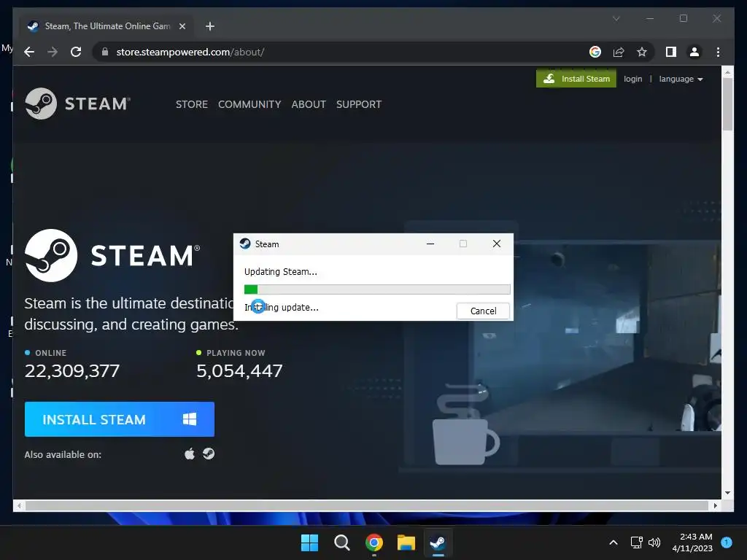
Task: Open File Explorer from taskbar
Action: pyautogui.click(x=406, y=542)
